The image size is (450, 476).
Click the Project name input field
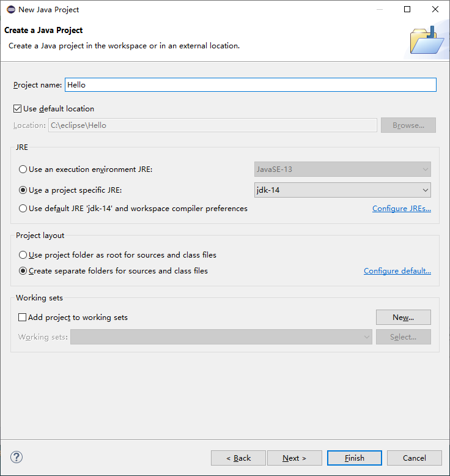pyautogui.click(x=251, y=84)
